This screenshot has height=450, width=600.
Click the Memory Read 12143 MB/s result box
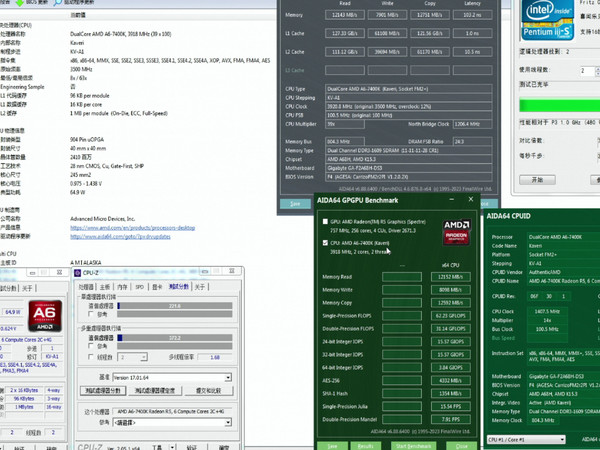point(345,15)
